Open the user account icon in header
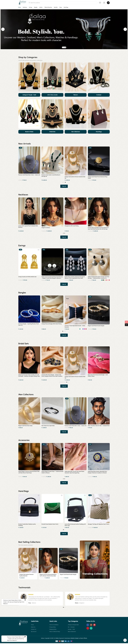This screenshot has height=644, width=128. coord(104,3)
